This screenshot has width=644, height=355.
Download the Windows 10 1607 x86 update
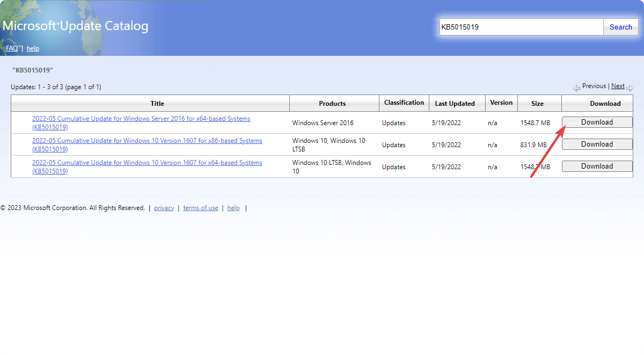tap(597, 144)
